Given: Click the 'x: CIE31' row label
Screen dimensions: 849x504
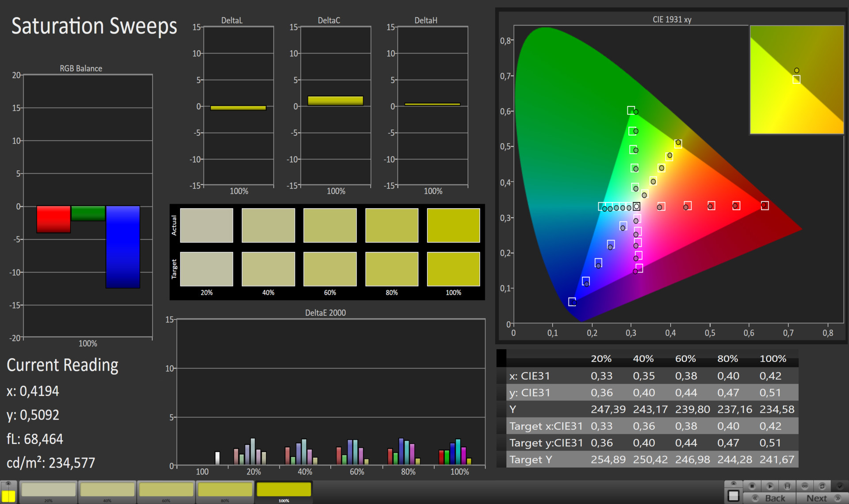Looking at the screenshot, I should click(529, 376).
